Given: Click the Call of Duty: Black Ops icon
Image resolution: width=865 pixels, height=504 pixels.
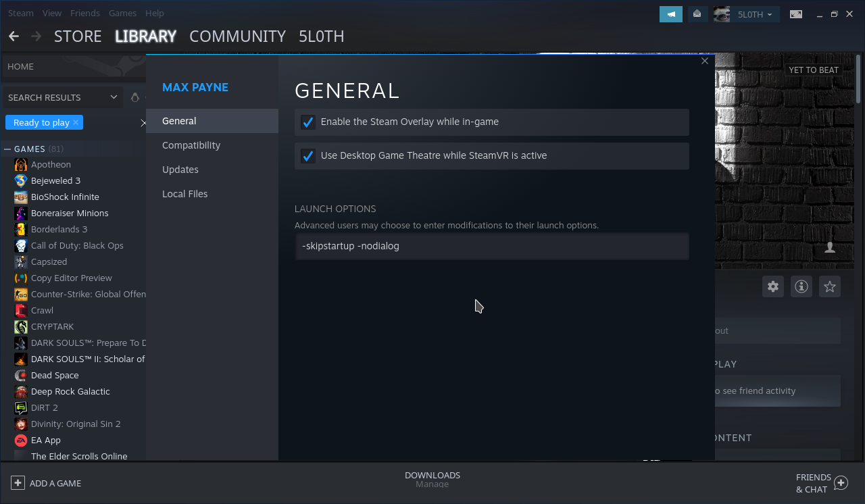Looking at the screenshot, I should click(20, 245).
